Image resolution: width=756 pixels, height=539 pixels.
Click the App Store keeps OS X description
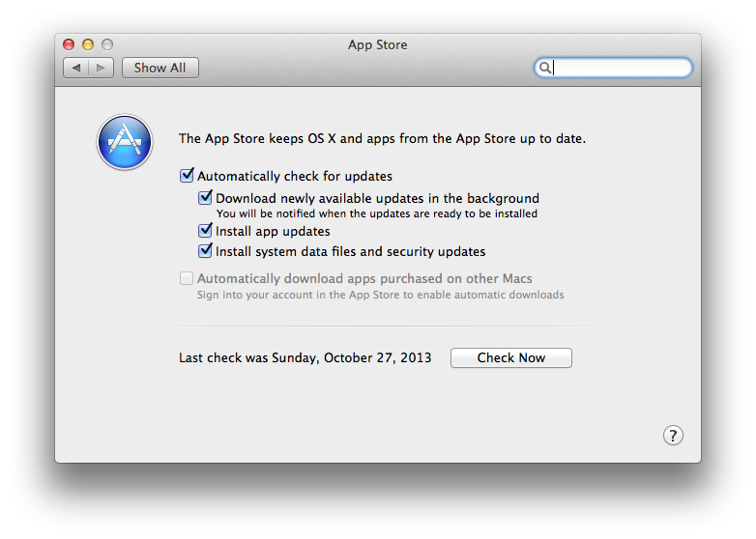(382, 139)
